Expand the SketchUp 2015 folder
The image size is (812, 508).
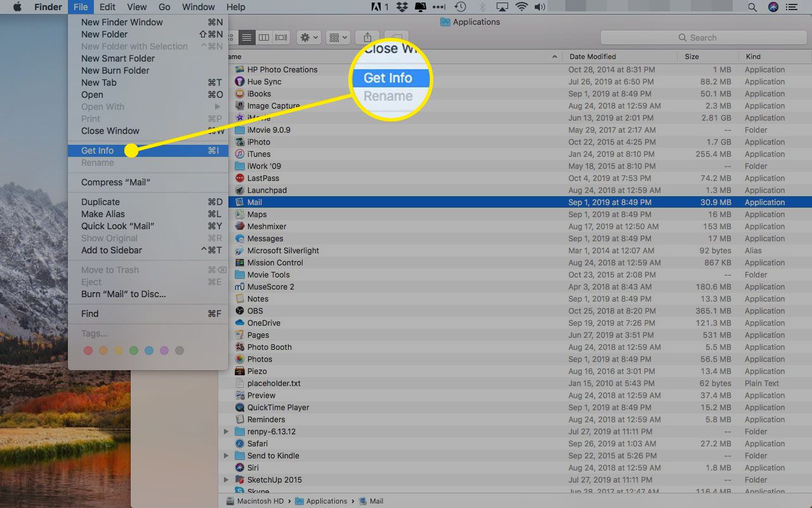coord(226,480)
